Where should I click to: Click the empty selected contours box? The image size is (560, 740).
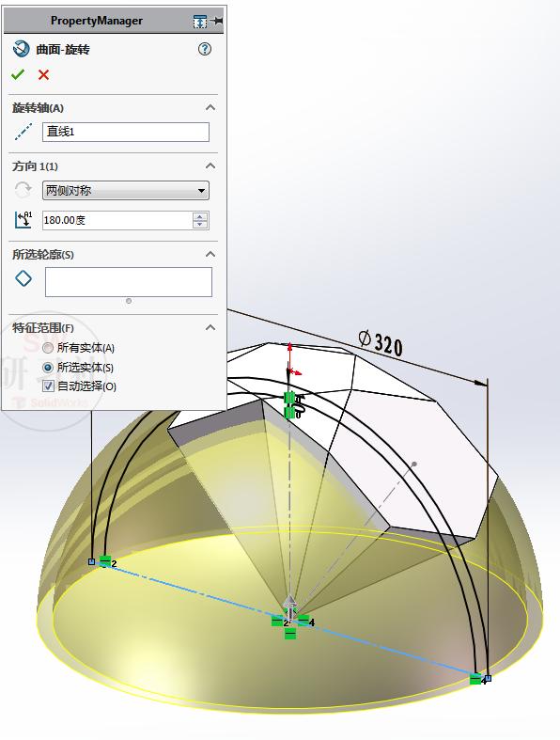click(129, 282)
